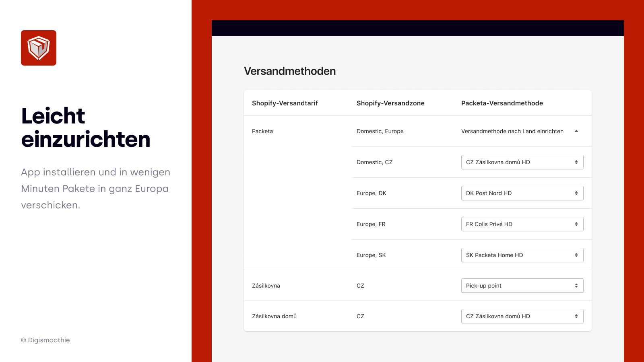Open the Zásilkovna domů row method dropdown
The height and width of the screenshot is (362, 644).
(522, 316)
